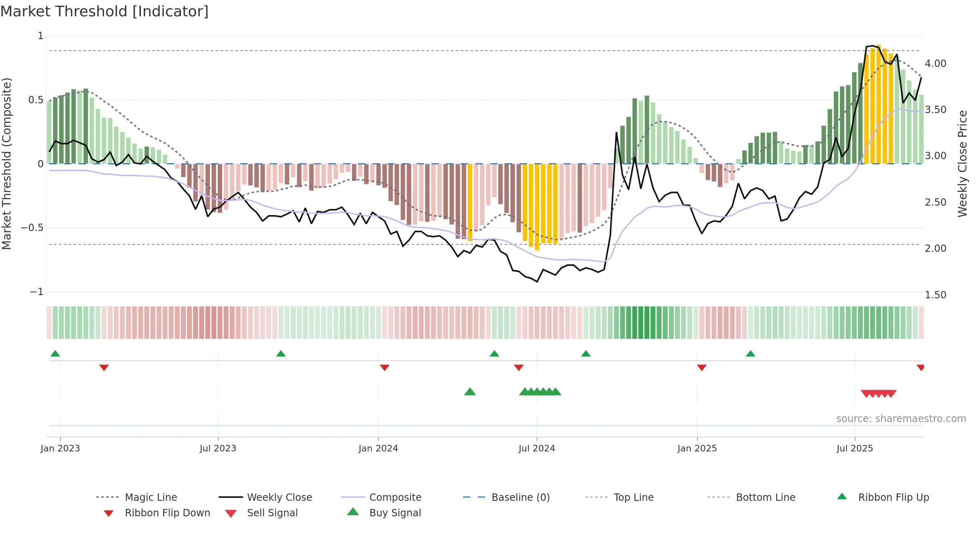The width and height of the screenshot is (980, 551).
Task: Click the Jul 2024 x-axis label
Action: (537, 448)
